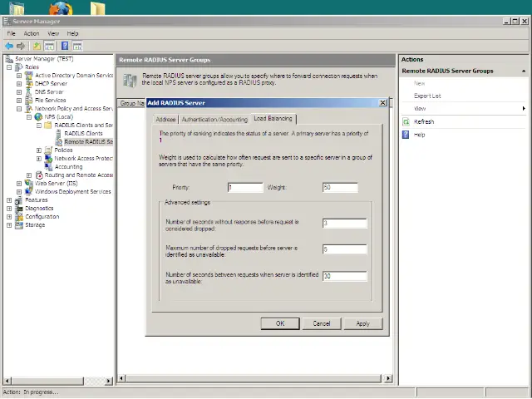Viewport: 532px width, 399px height.
Task: Switch to the Address tab
Action: (x=165, y=120)
